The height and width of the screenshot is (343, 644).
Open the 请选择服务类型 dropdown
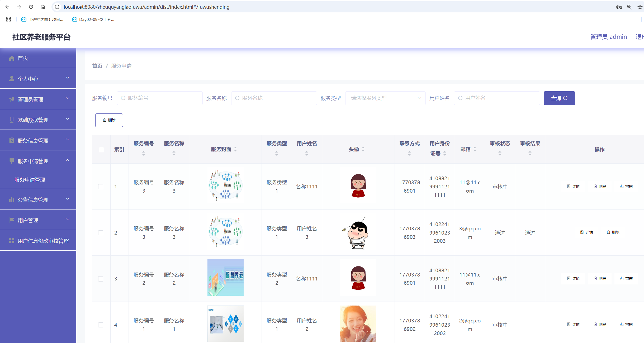(x=385, y=98)
